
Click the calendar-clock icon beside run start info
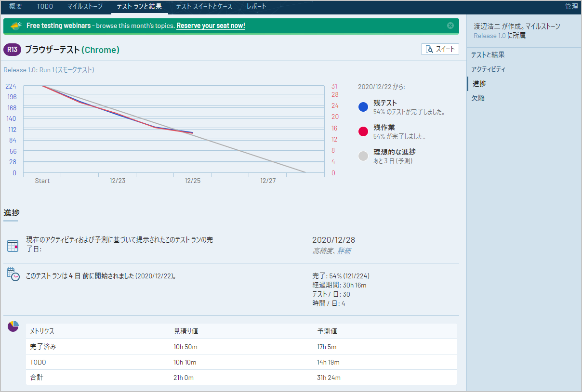click(x=13, y=274)
